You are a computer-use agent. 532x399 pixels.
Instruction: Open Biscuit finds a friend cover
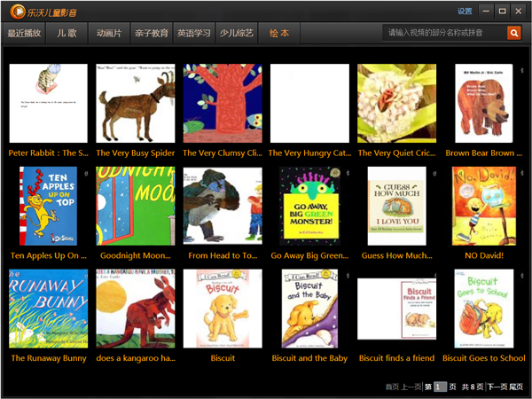point(396,309)
